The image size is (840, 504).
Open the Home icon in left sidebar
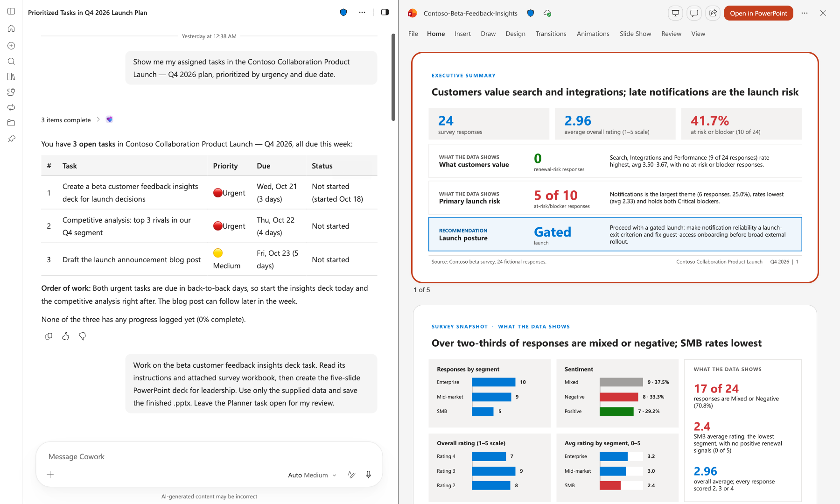pos(11,28)
